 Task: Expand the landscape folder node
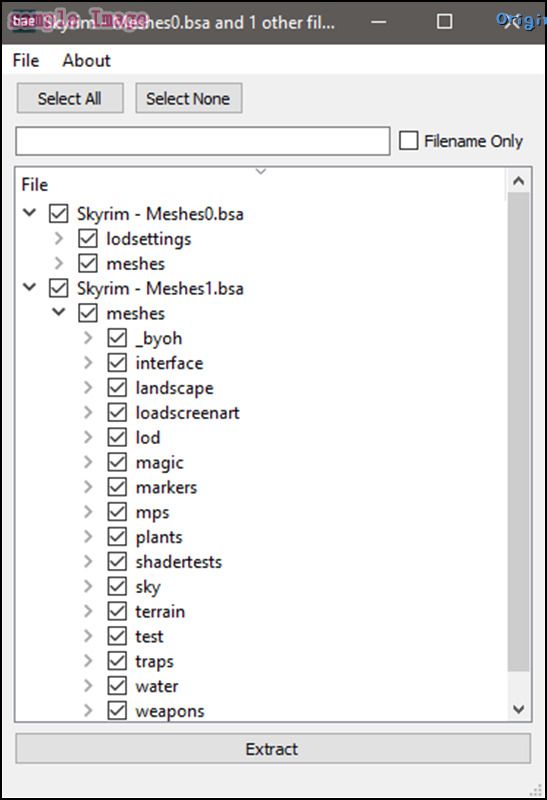coord(88,387)
